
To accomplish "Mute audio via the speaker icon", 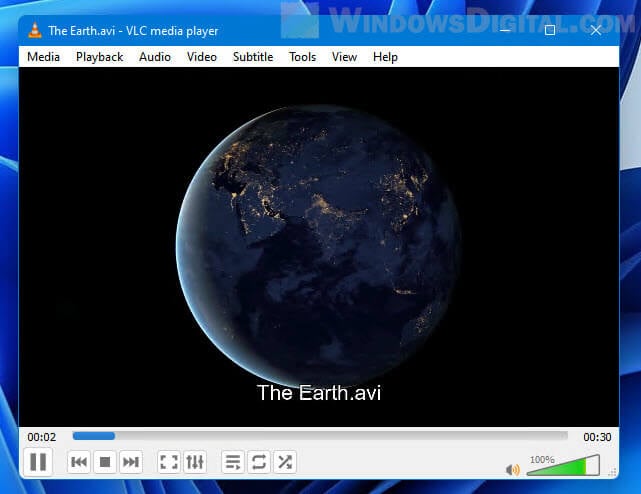I will point(513,469).
